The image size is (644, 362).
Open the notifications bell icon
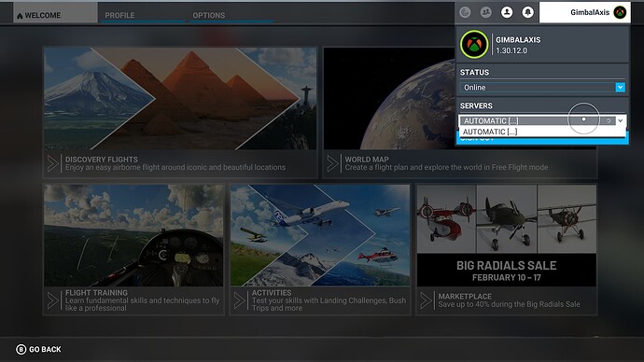click(527, 12)
